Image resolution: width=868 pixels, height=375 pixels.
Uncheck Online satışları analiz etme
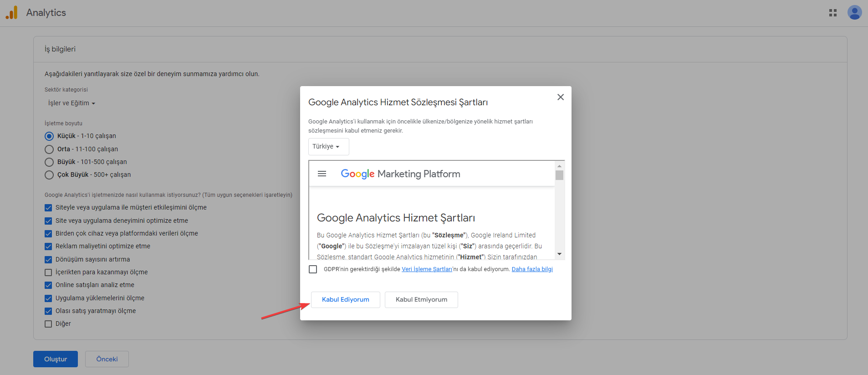click(x=48, y=285)
